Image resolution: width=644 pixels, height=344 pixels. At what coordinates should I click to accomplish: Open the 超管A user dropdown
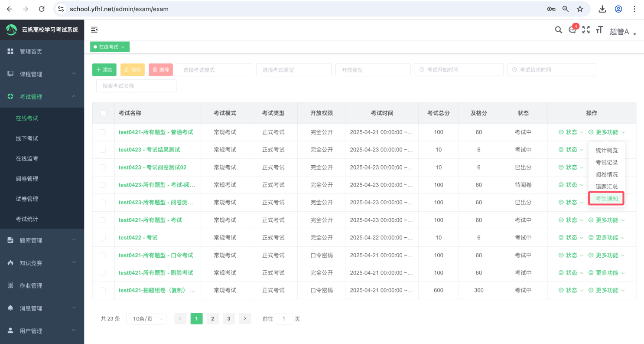pyautogui.click(x=623, y=32)
